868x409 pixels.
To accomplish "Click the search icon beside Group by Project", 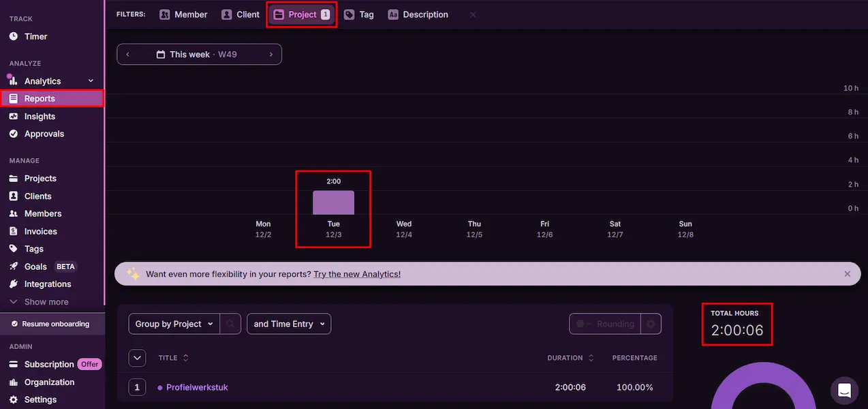I will (x=230, y=324).
